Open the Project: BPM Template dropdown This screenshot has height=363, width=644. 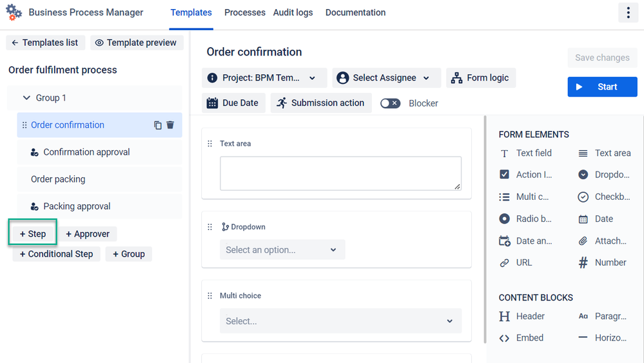click(x=264, y=77)
